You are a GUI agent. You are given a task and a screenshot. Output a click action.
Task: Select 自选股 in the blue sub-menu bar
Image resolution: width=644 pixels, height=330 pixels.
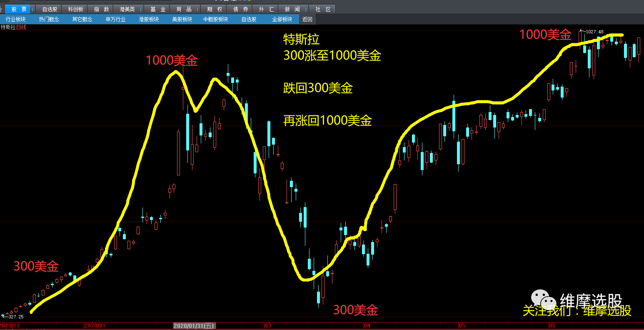click(249, 19)
